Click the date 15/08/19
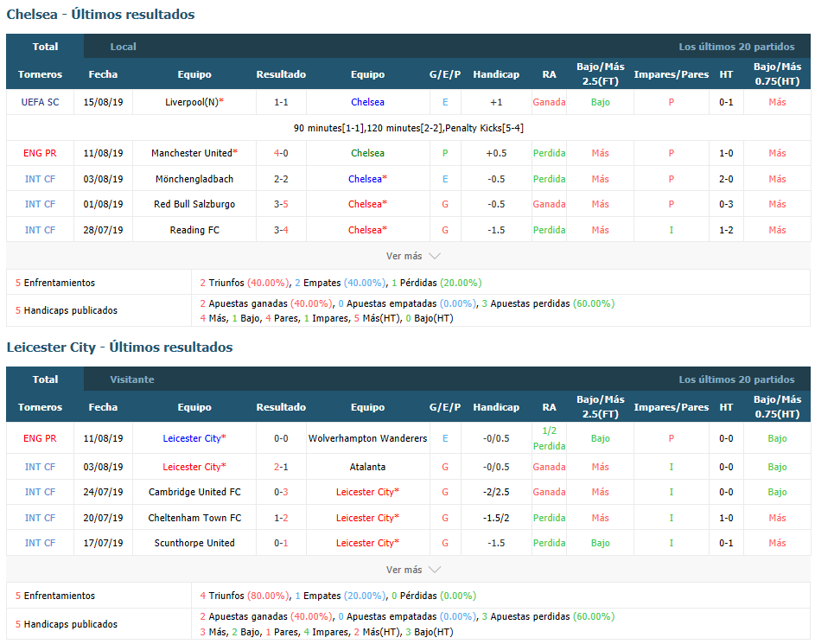The width and height of the screenshot is (815, 644). point(103,102)
